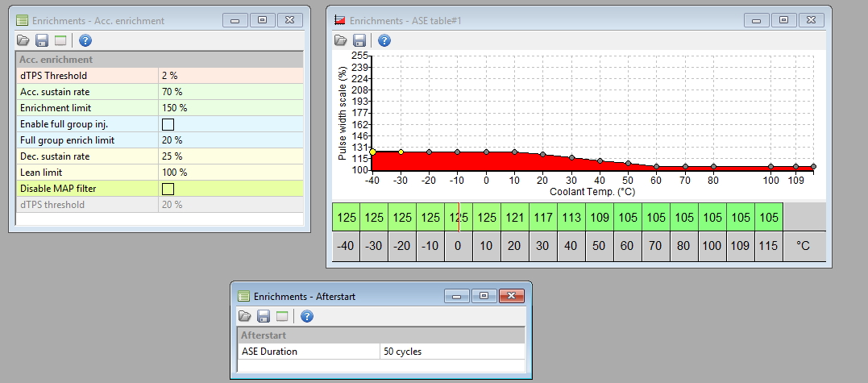The height and width of the screenshot is (383, 868).
Task: Click the ASE table cell showing 113
Action: point(571,217)
